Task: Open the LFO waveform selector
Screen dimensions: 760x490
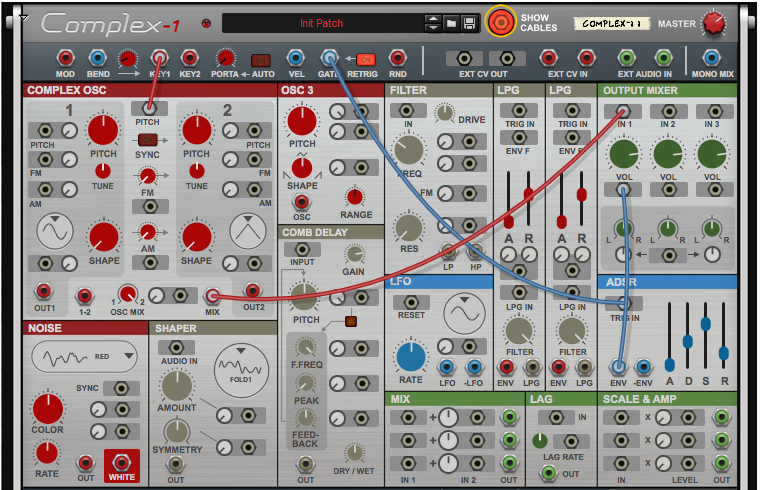Action: point(464,314)
